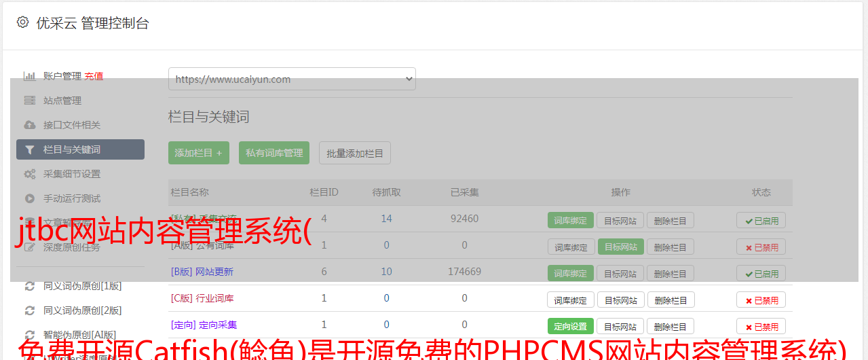Click 目标网站 in the 92460 row
Viewport: 868px width, 360px height.
click(x=620, y=220)
